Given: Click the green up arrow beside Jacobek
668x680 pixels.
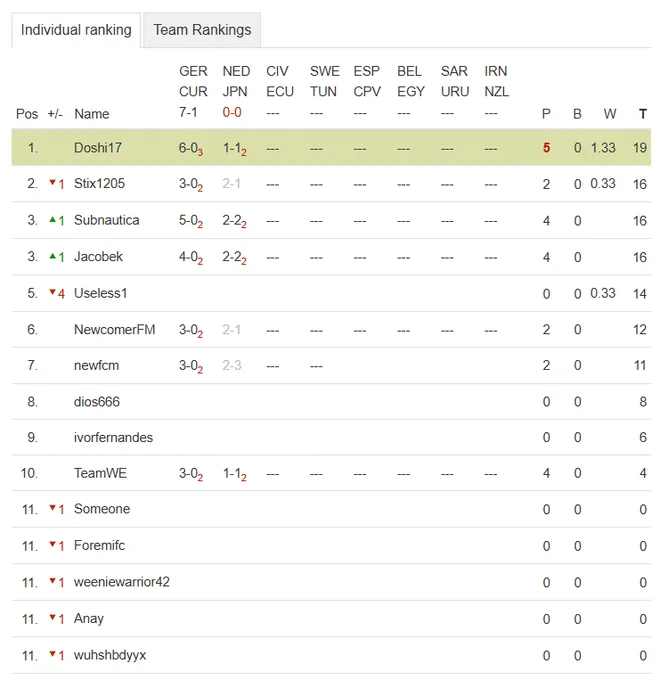Looking at the screenshot, I should click(x=52, y=256).
